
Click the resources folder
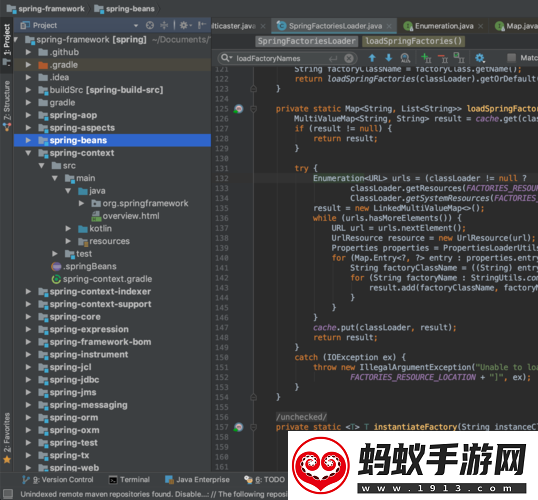(x=104, y=241)
